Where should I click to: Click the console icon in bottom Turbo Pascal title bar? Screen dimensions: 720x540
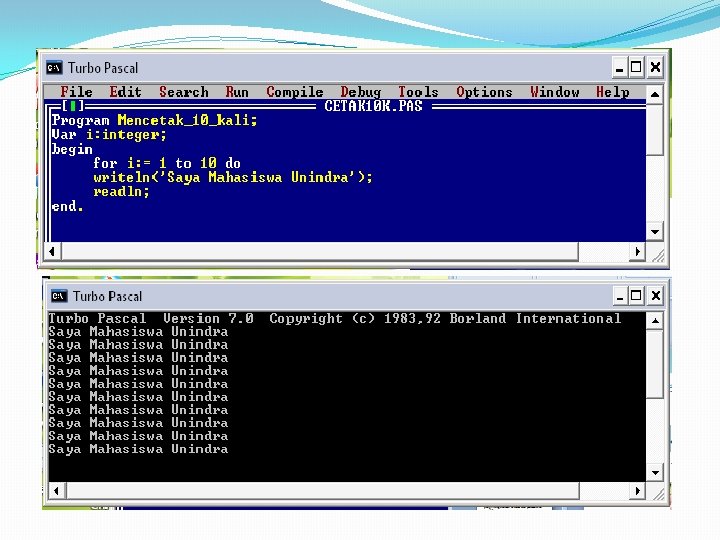59,296
